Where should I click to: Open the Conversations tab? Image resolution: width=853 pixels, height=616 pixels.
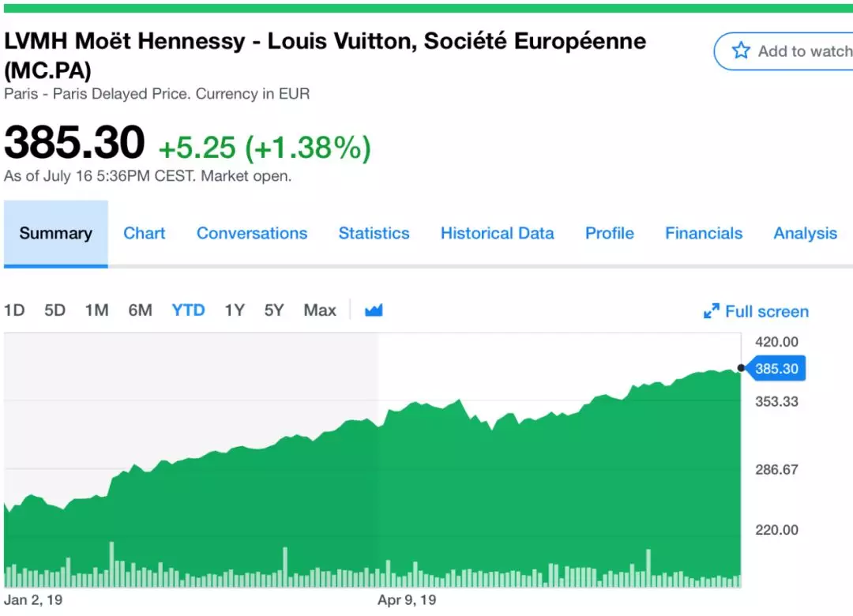(x=252, y=234)
